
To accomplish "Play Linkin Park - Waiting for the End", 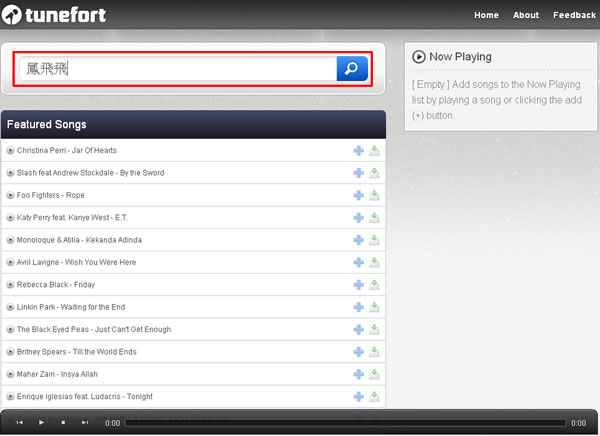I will coord(10,307).
